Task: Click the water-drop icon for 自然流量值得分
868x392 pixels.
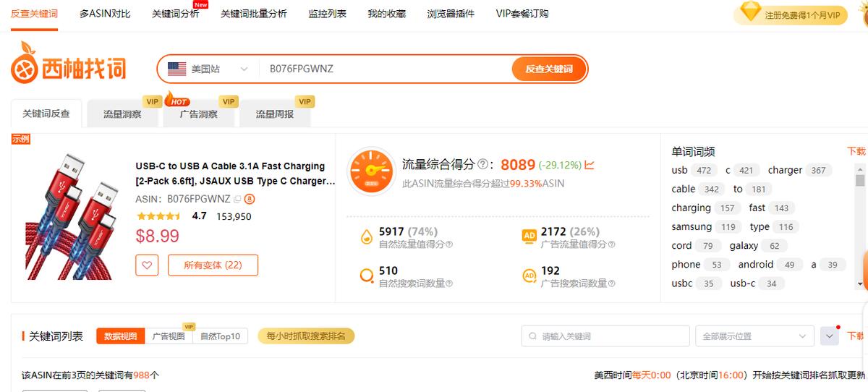Action: pyautogui.click(x=367, y=236)
